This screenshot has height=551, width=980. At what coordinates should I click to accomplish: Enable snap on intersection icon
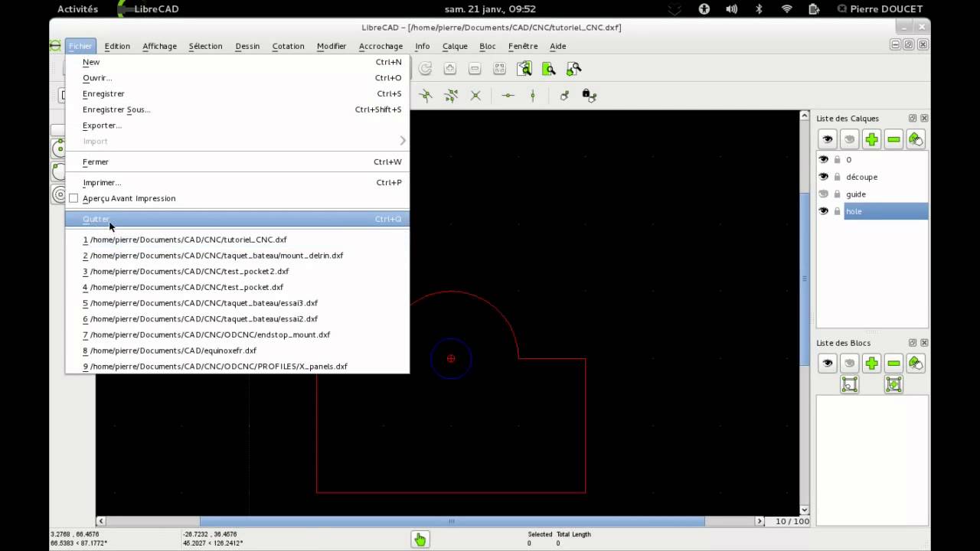pos(426,96)
